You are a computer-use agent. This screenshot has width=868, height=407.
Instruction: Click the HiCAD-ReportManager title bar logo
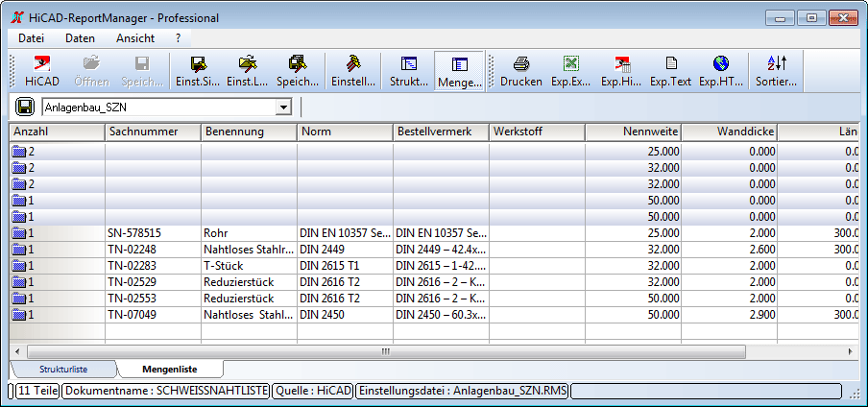[x=17, y=17]
